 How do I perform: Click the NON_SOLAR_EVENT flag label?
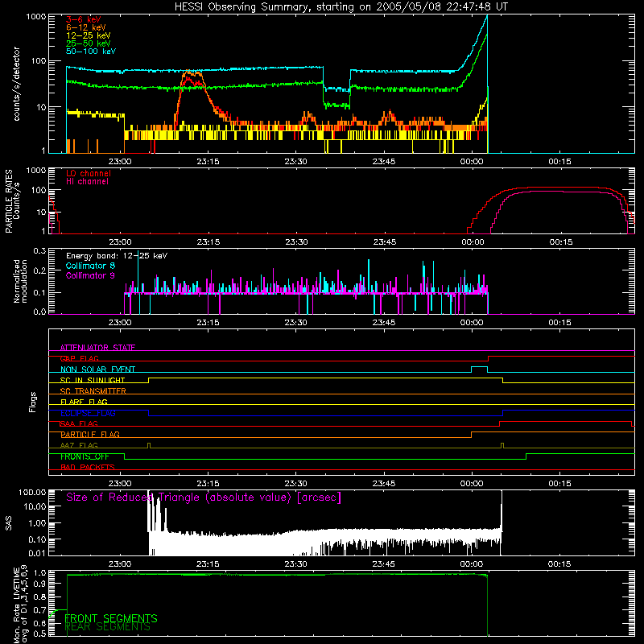pos(97,369)
